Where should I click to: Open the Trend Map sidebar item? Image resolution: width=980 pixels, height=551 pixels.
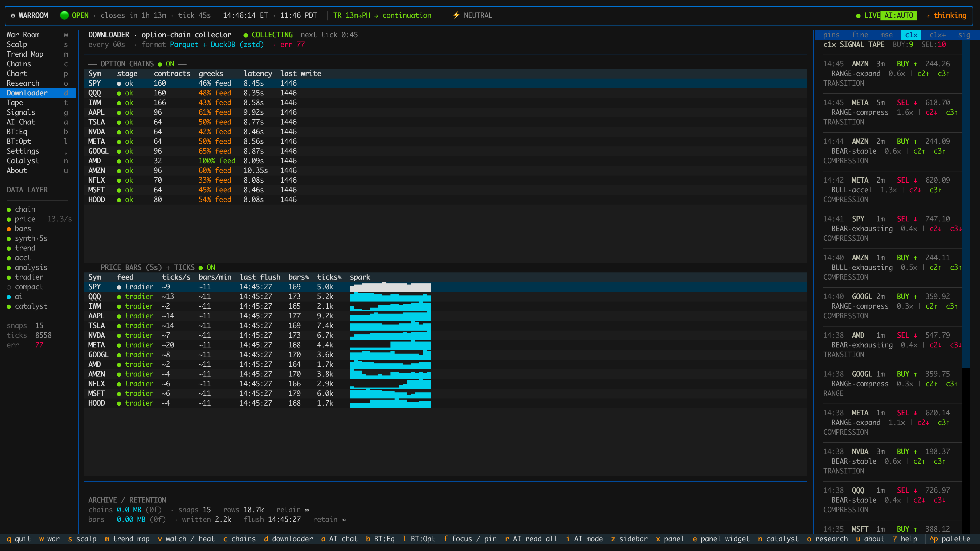38,54
